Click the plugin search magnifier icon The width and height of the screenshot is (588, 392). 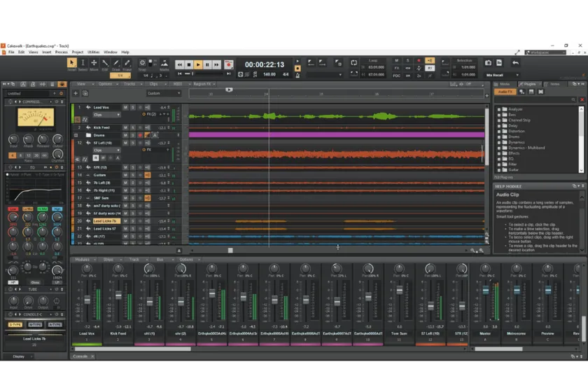pos(573,99)
